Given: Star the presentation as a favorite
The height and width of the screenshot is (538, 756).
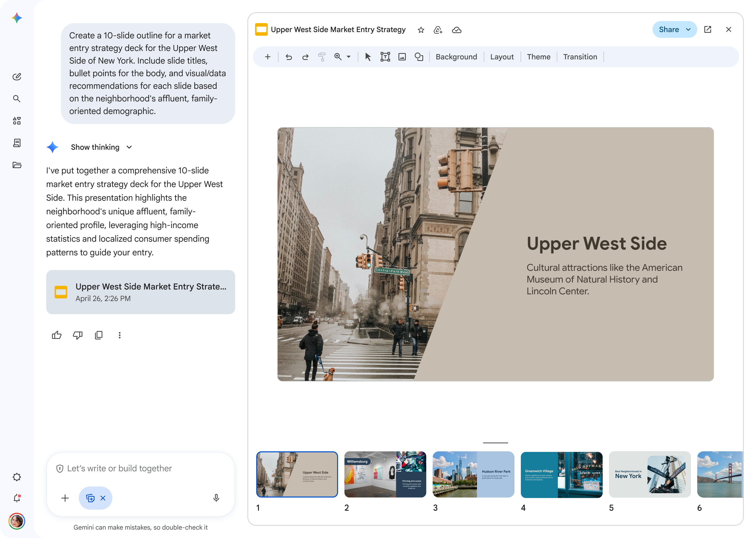Looking at the screenshot, I should (x=421, y=29).
